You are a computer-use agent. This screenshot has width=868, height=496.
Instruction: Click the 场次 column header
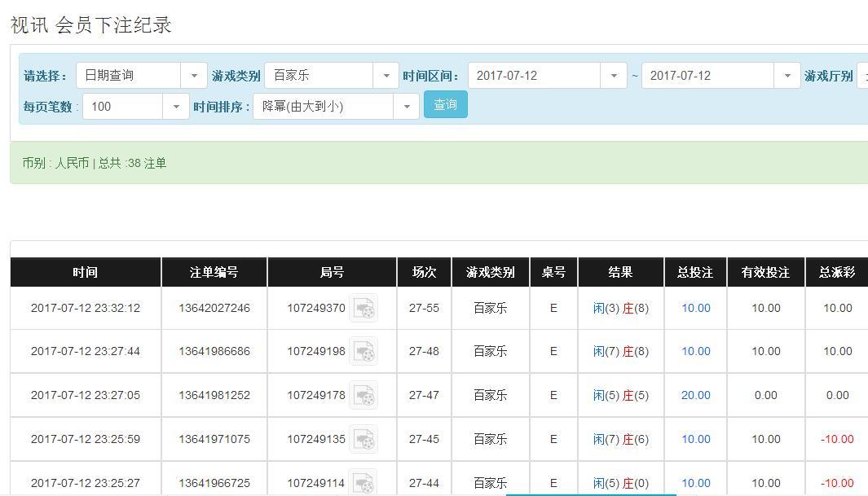[425, 272]
